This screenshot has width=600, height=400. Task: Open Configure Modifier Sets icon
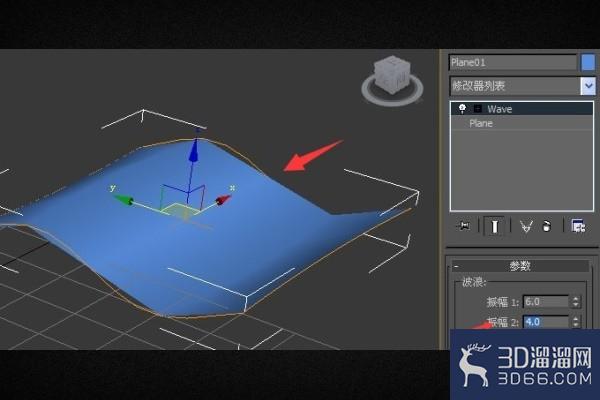point(578,226)
